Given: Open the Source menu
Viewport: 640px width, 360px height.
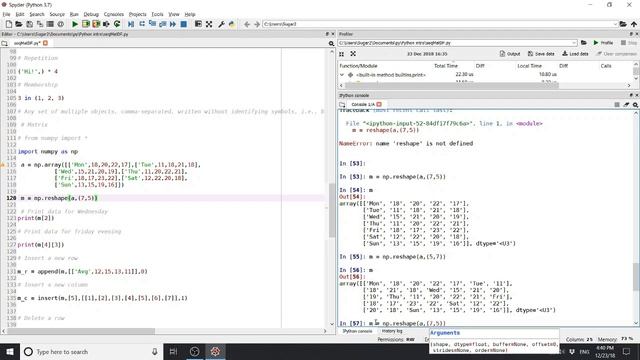Looking at the screenshot, I should (x=57, y=14).
